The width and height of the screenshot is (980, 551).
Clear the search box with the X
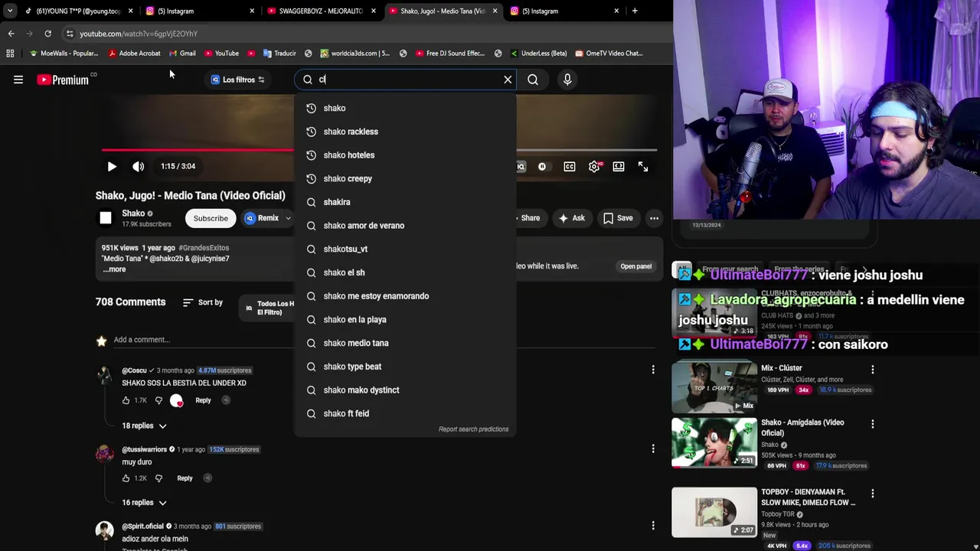click(508, 80)
